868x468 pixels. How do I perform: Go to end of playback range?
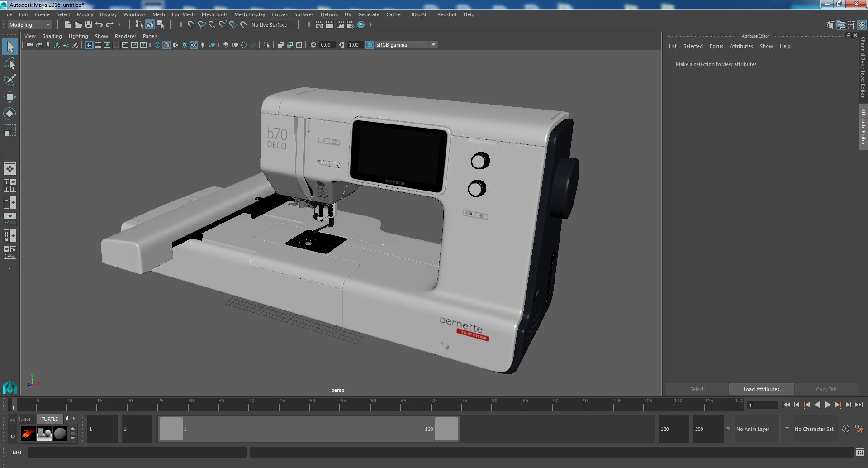pos(859,405)
